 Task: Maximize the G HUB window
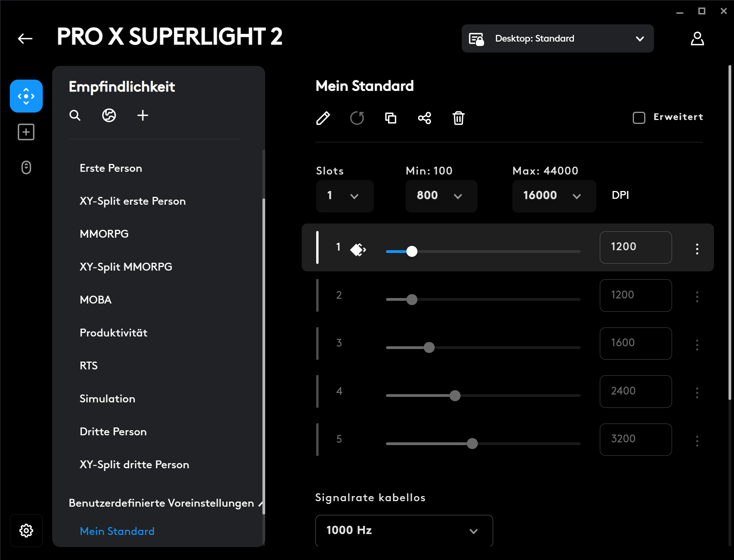click(x=702, y=11)
